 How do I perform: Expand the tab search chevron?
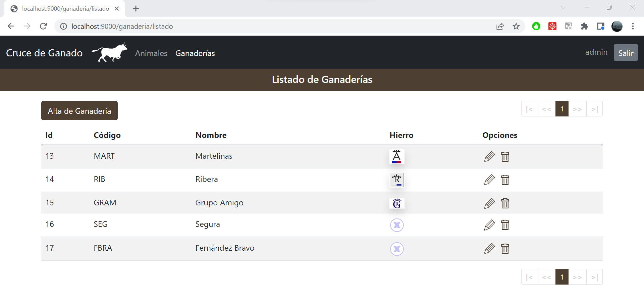[x=563, y=7]
